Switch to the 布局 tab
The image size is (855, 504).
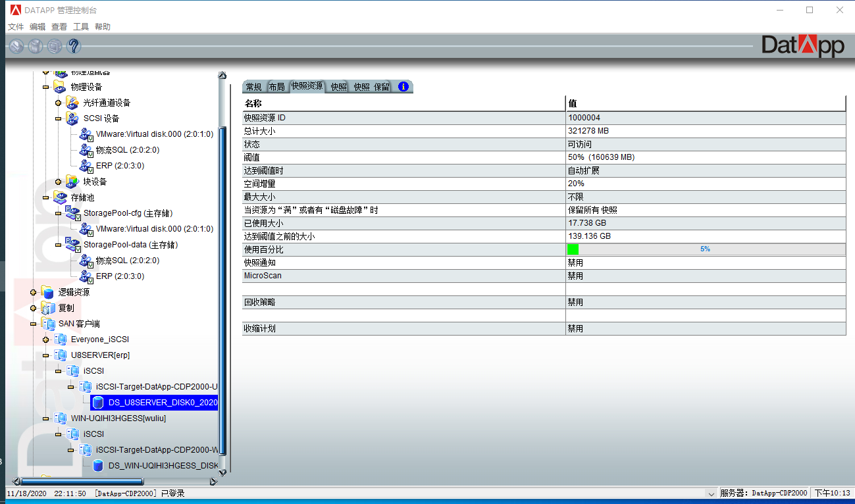coord(276,87)
